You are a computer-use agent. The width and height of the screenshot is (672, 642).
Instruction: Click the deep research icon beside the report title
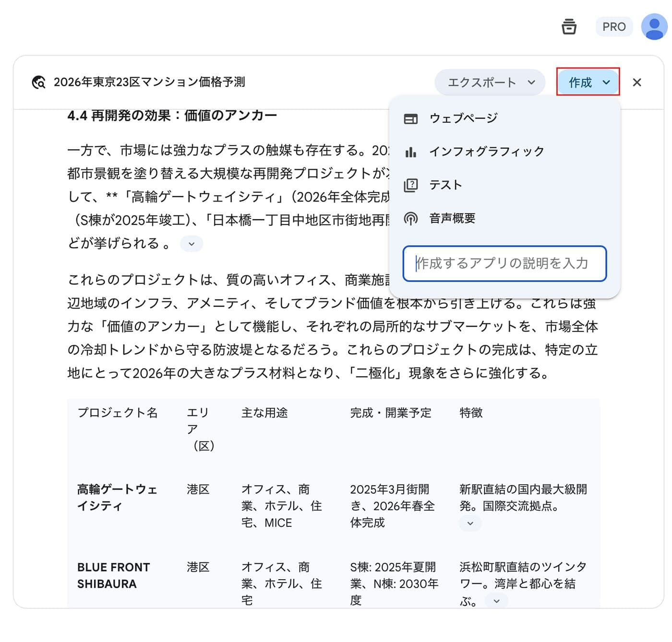pyautogui.click(x=38, y=83)
